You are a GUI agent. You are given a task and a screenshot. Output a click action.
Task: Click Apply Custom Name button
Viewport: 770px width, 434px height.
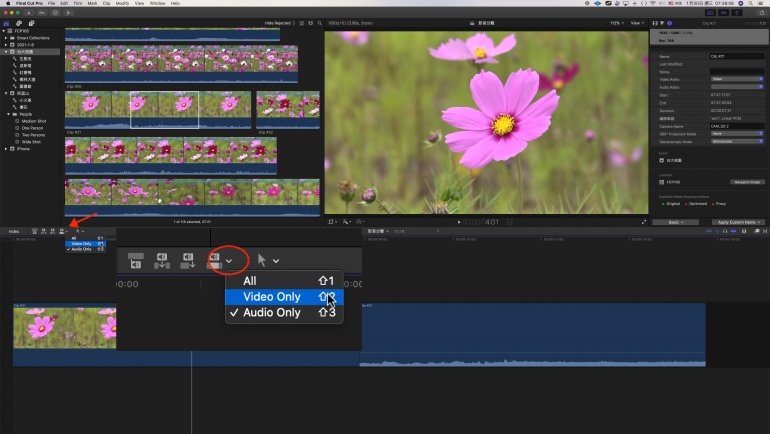coord(738,222)
